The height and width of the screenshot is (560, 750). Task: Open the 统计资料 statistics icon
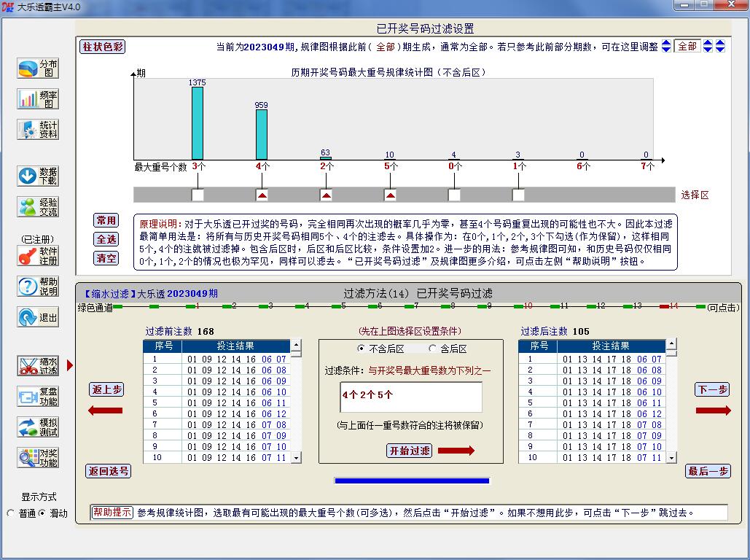[x=38, y=130]
